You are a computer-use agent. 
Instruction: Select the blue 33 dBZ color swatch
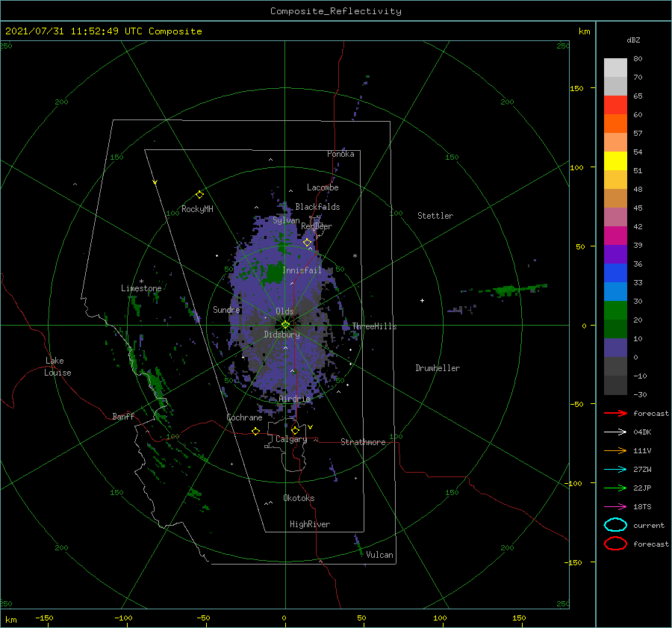[615, 273]
